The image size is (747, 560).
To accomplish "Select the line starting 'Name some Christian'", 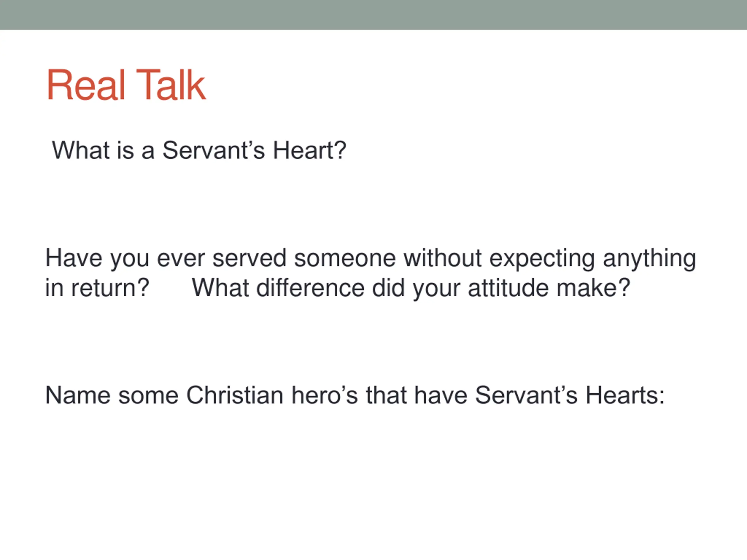I will 355,395.
